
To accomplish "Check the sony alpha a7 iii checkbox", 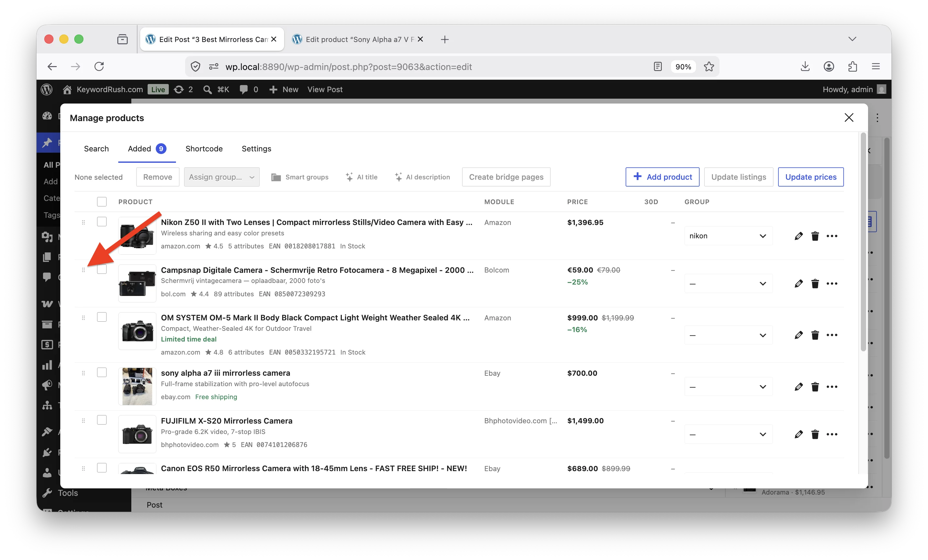I will pyautogui.click(x=102, y=372).
